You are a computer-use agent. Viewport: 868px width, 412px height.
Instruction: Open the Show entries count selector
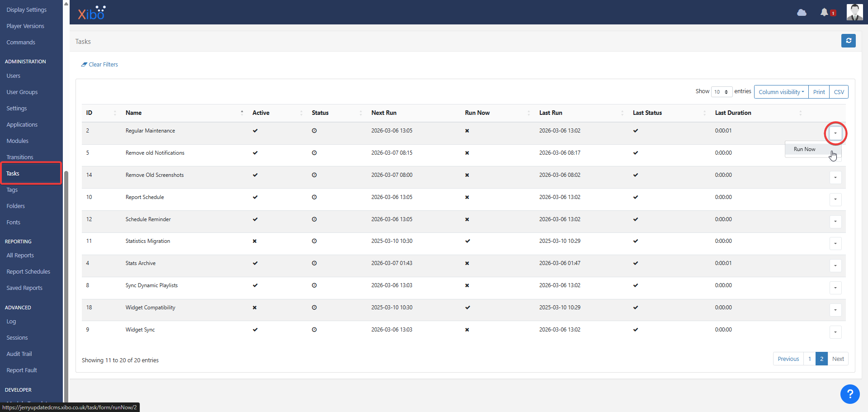tap(721, 92)
